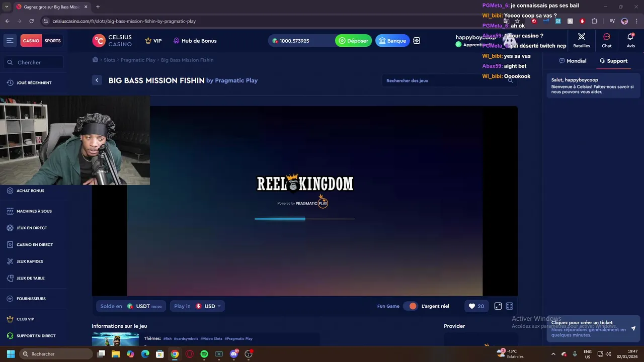Reload the page in browser
This screenshot has height=362, width=644.
tap(31, 21)
